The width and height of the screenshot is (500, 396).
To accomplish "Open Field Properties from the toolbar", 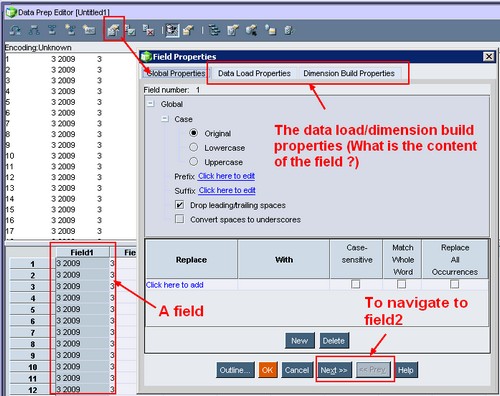I will click(114, 31).
